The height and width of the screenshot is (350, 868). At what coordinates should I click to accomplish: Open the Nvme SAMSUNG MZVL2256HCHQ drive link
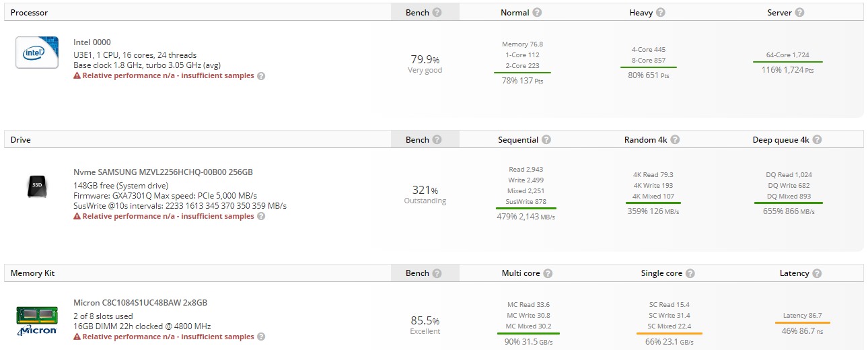[163, 172]
